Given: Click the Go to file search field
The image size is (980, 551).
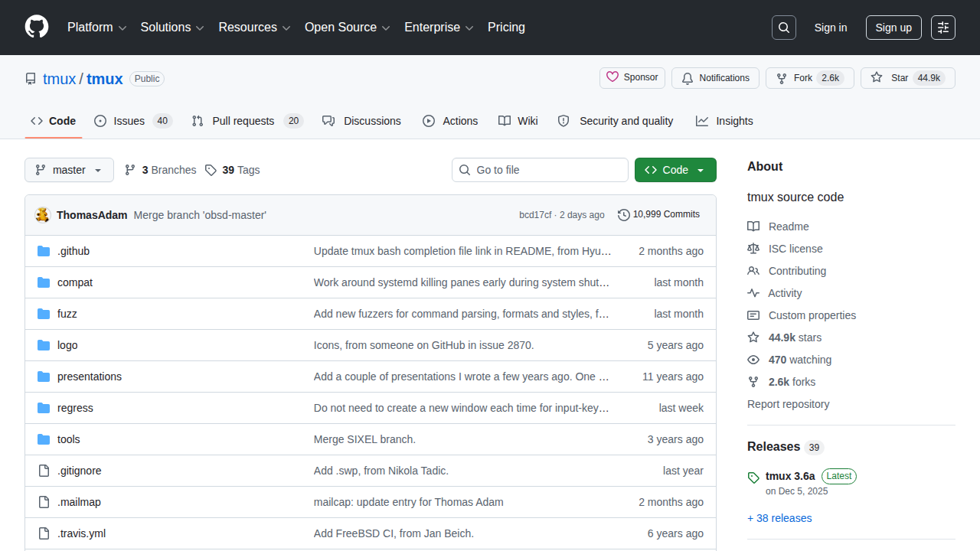Looking at the screenshot, I should click(x=540, y=170).
